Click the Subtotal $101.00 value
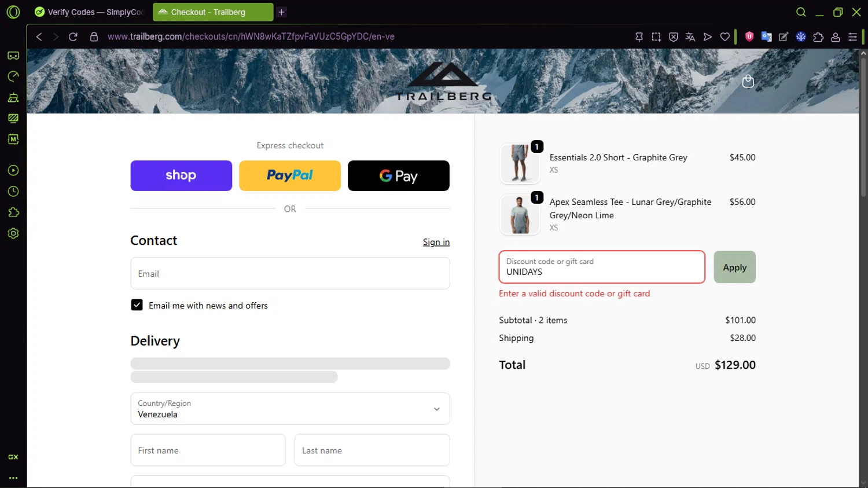This screenshot has height=488, width=868. (x=741, y=320)
